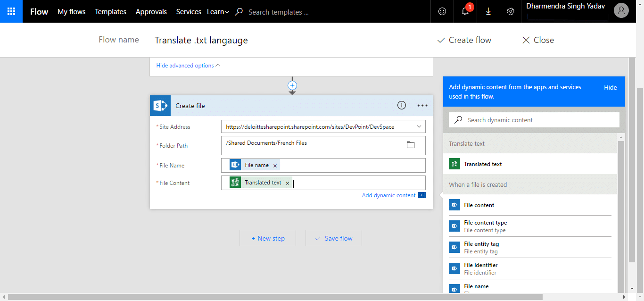Open the app launcher waffle icon
Screen dimensions: 644x301
11,11
